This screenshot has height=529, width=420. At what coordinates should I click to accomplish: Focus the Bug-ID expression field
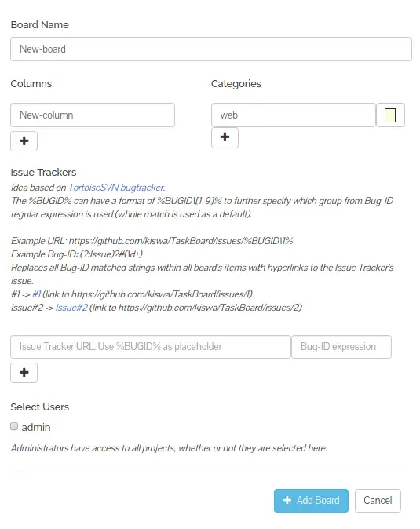(x=341, y=347)
